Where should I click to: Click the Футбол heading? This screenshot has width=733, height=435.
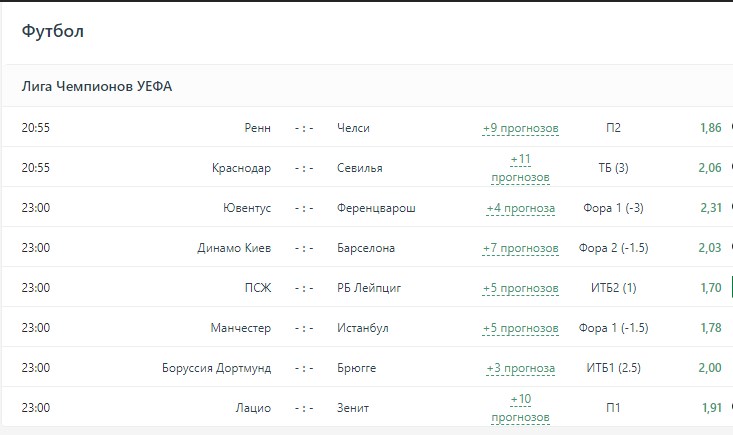point(53,32)
